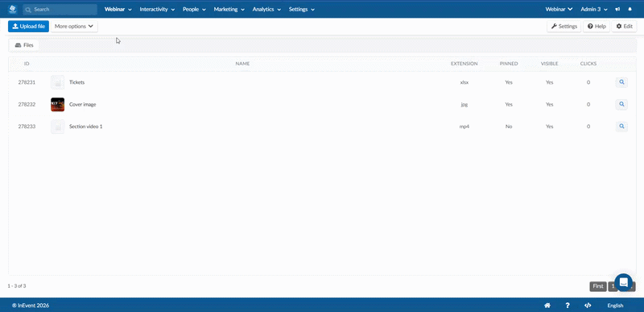Open the Analytics menu
The height and width of the screenshot is (312, 644).
(x=266, y=9)
